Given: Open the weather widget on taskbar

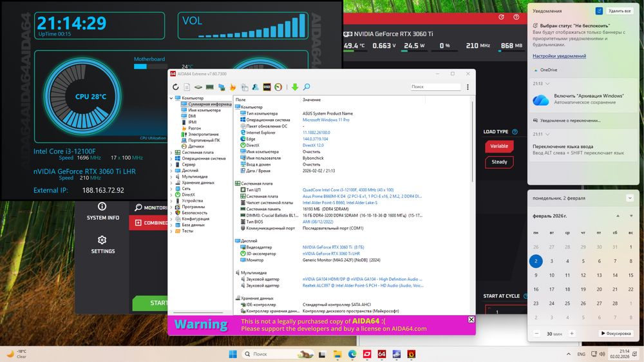Looking at the screenshot, I should point(17,354).
